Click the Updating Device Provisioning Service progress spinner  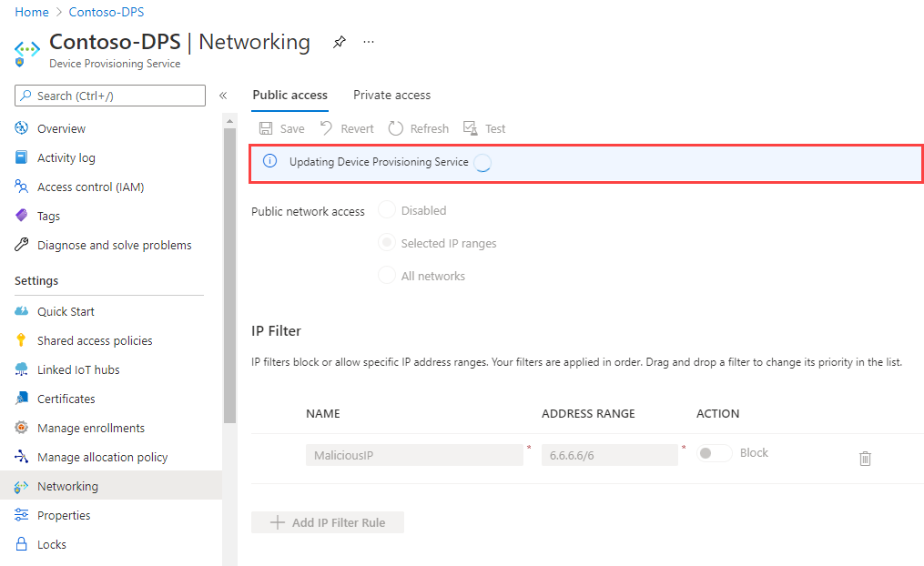[482, 162]
